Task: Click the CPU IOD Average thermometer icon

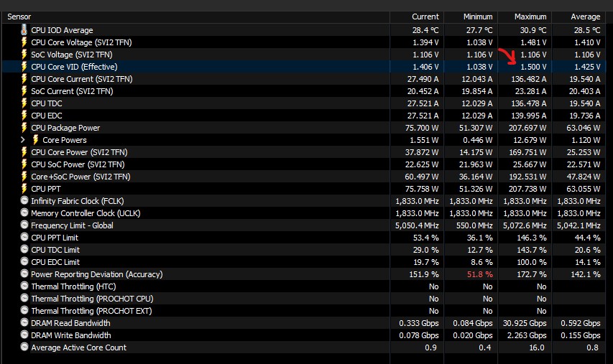Action: pyautogui.click(x=24, y=30)
